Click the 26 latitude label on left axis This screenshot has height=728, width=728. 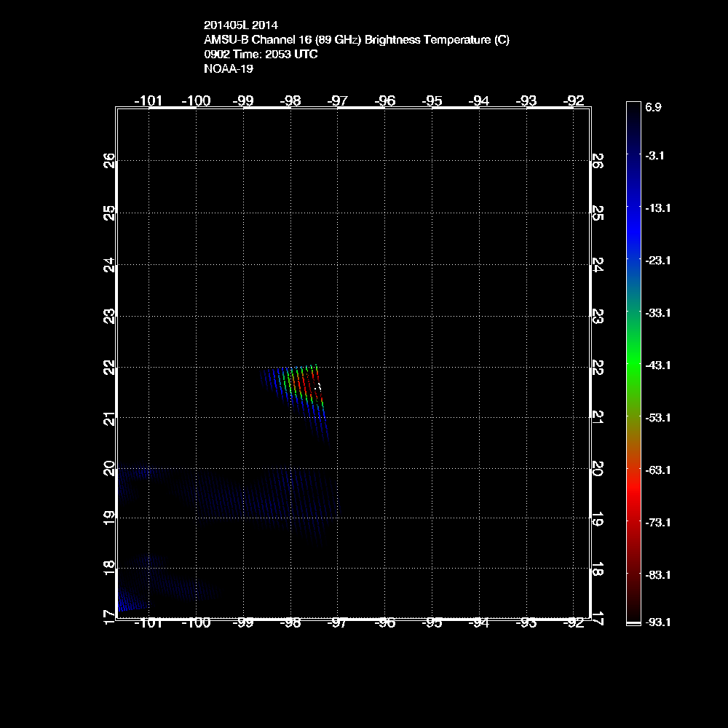point(108,160)
